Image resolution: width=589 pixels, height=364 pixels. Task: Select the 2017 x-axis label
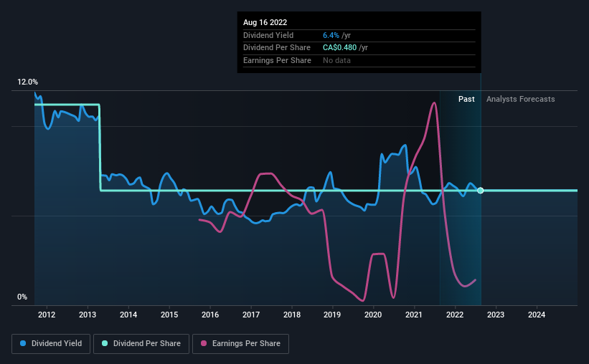[x=251, y=315]
